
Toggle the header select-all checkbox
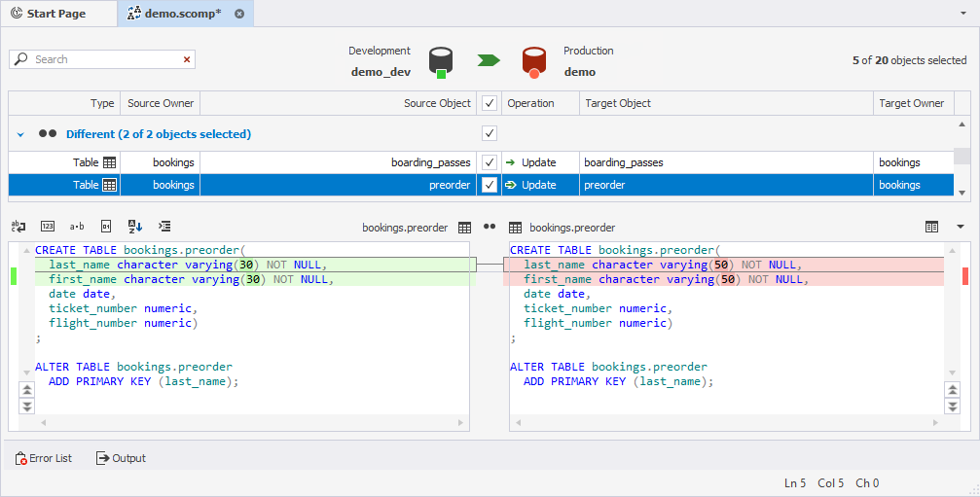pos(490,103)
